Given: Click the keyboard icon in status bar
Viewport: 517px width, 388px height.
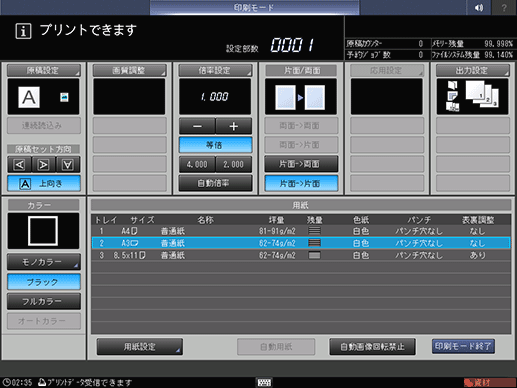Looking at the screenshot, I should click(264, 382).
